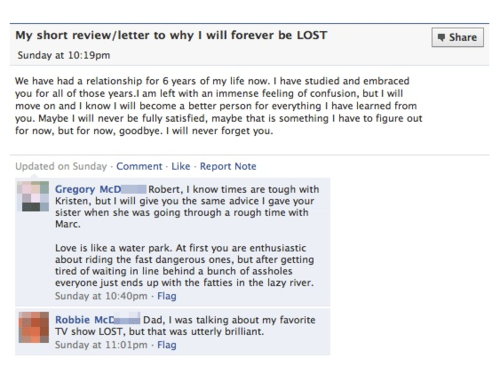Open Robbie McD's profile name link
The image size is (500, 366).
[97, 320]
